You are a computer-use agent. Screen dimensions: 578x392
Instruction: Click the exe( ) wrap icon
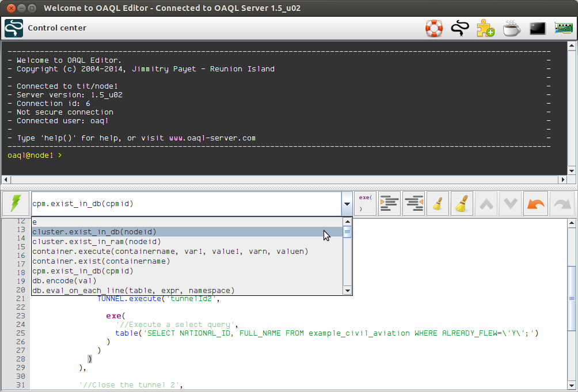click(x=366, y=204)
